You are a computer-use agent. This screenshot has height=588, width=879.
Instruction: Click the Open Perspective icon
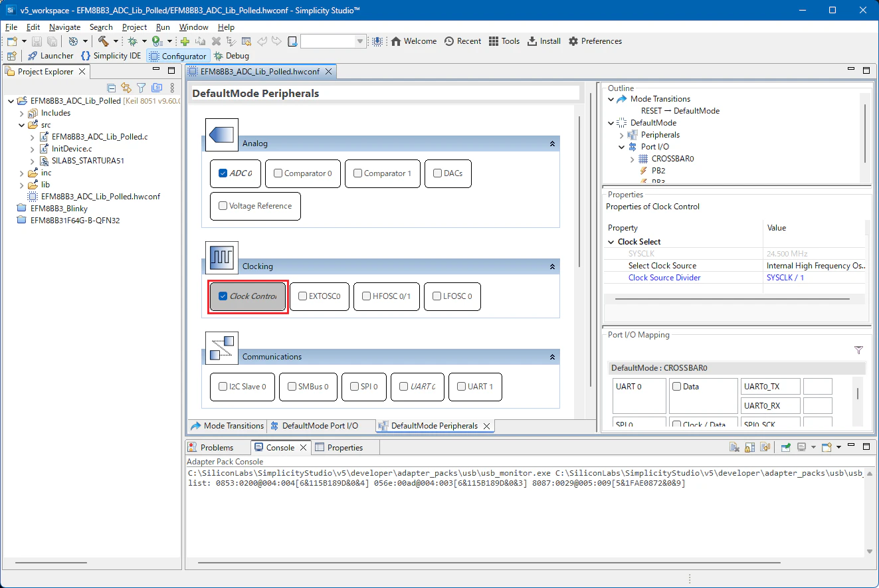click(x=11, y=56)
